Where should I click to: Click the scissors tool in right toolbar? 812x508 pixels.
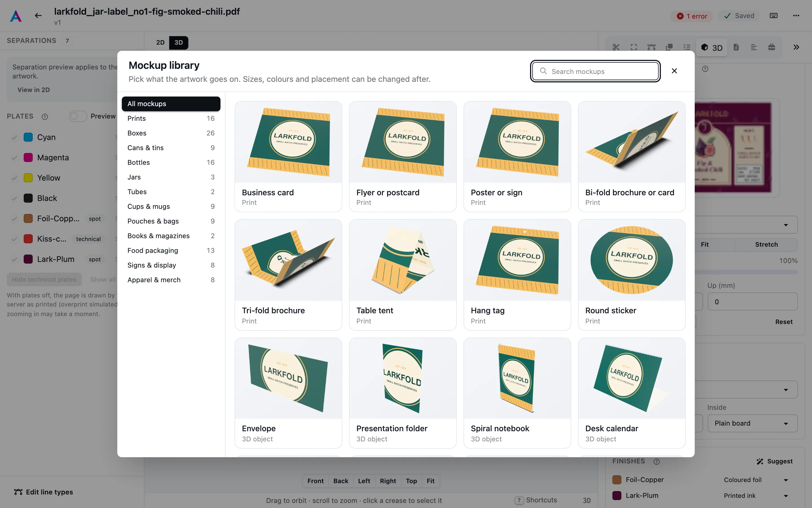616,47
